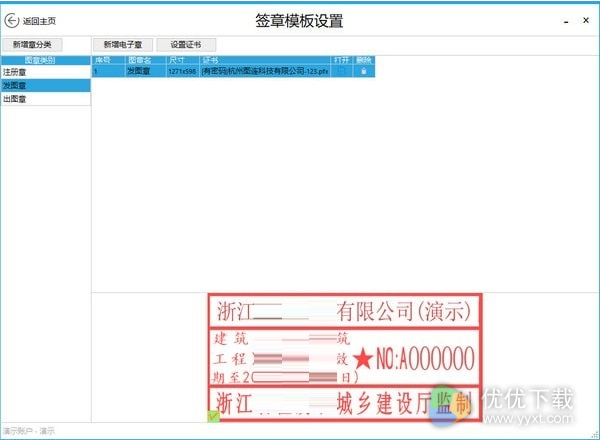This screenshot has height=440, width=600.
Task: Click the 新增章分类 button
Action: [32, 44]
